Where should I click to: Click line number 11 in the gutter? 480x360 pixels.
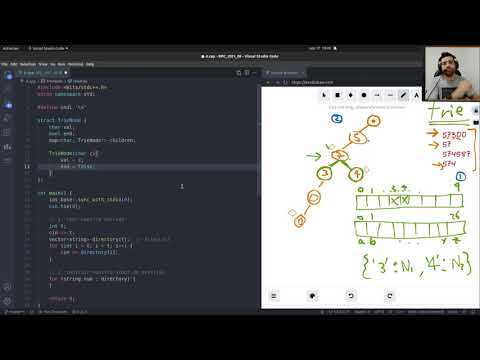click(27, 166)
